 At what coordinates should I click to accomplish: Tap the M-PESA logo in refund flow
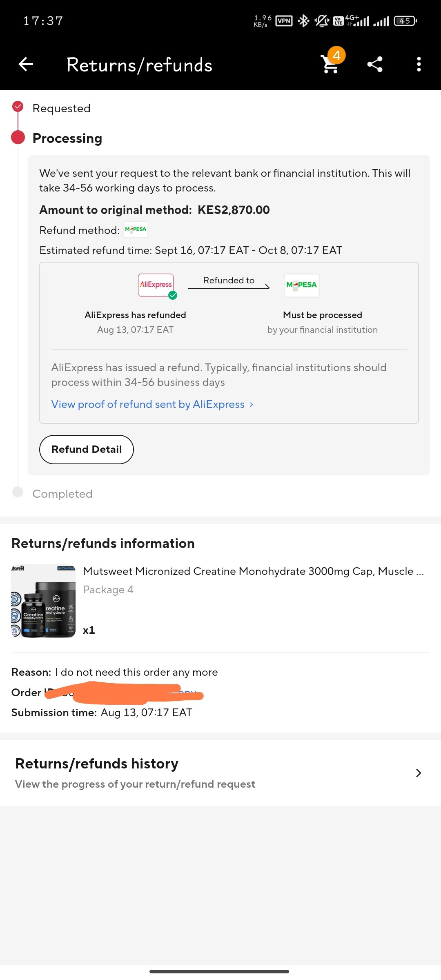pyautogui.click(x=301, y=285)
